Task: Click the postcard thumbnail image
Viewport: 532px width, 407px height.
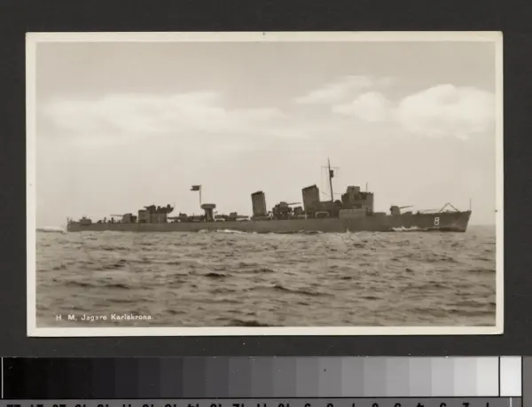Action: pos(264,184)
